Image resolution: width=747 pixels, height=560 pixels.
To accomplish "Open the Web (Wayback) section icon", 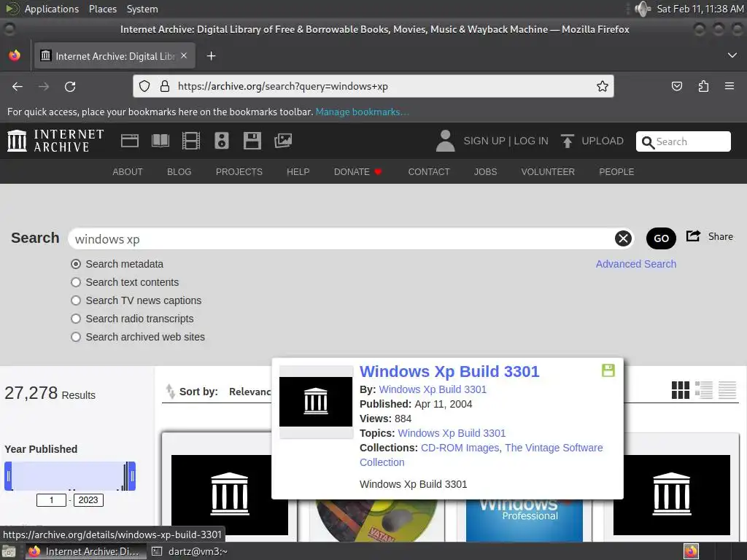I will pos(130,141).
